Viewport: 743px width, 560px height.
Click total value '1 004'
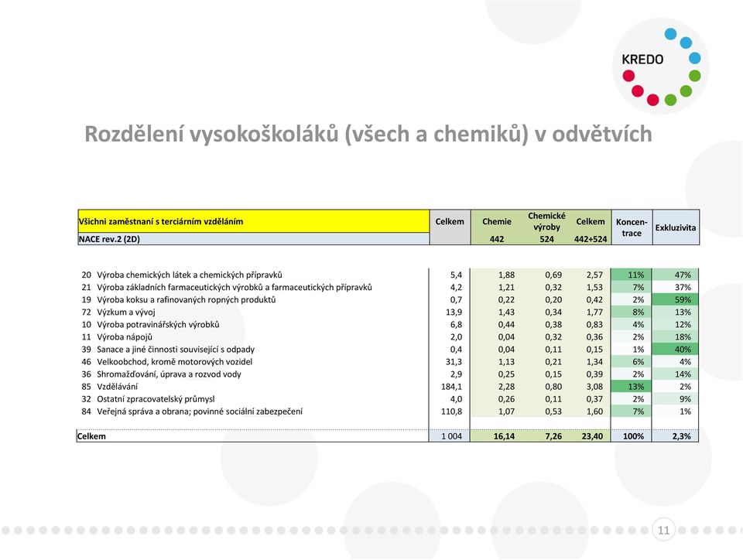pyautogui.click(x=451, y=436)
